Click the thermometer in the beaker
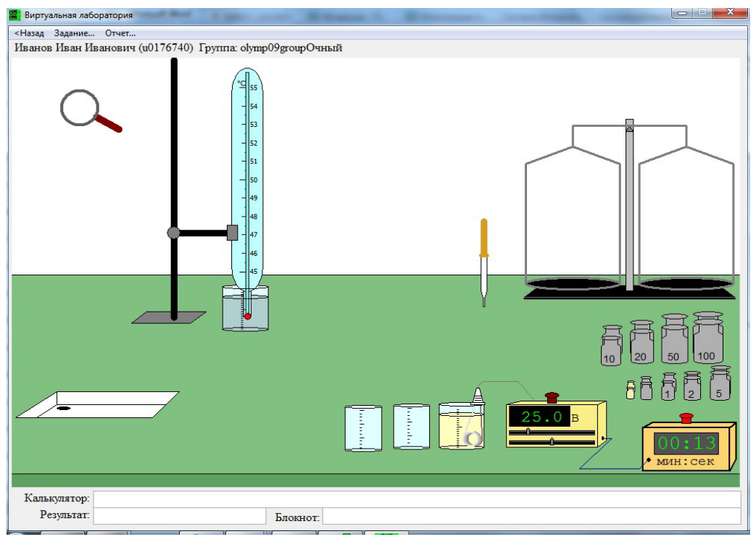The width and height of the screenshot is (756, 542). [247, 193]
